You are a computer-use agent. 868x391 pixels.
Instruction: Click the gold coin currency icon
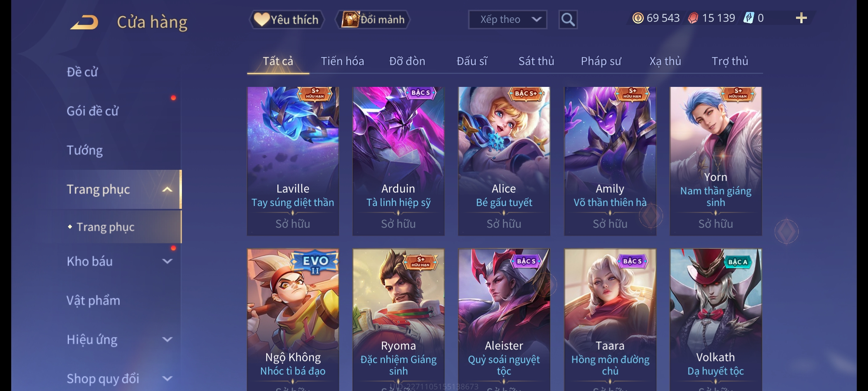(x=638, y=18)
